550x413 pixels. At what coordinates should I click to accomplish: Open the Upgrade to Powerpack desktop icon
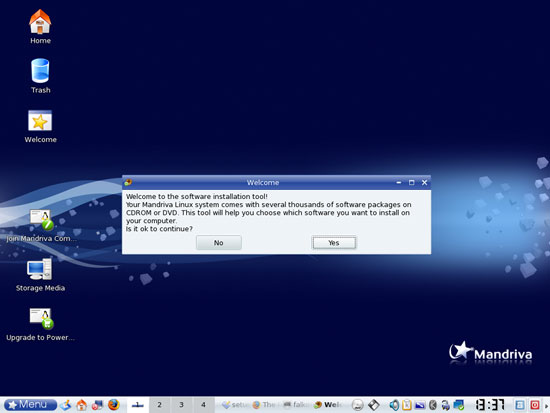[x=40, y=325]
